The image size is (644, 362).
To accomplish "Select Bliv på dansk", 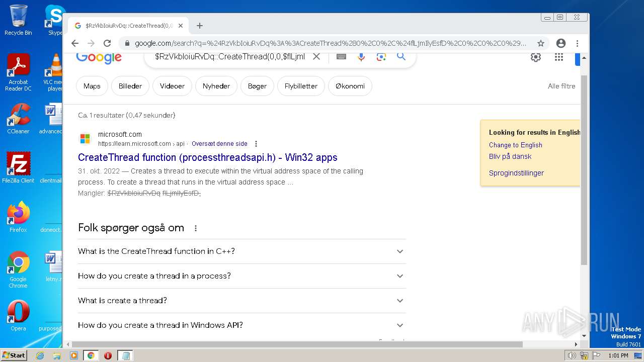I will pyautogui.click(x=510, y=156).
